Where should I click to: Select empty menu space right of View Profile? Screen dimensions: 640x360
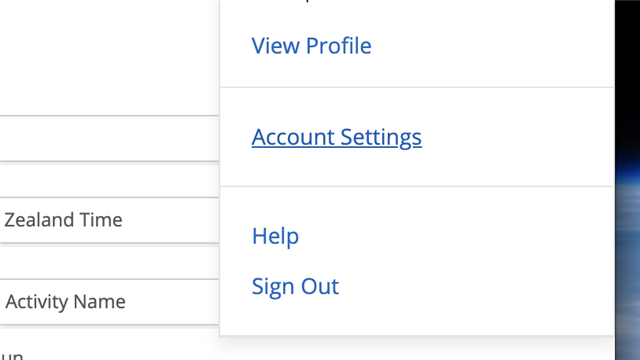(x=493, y=45)
